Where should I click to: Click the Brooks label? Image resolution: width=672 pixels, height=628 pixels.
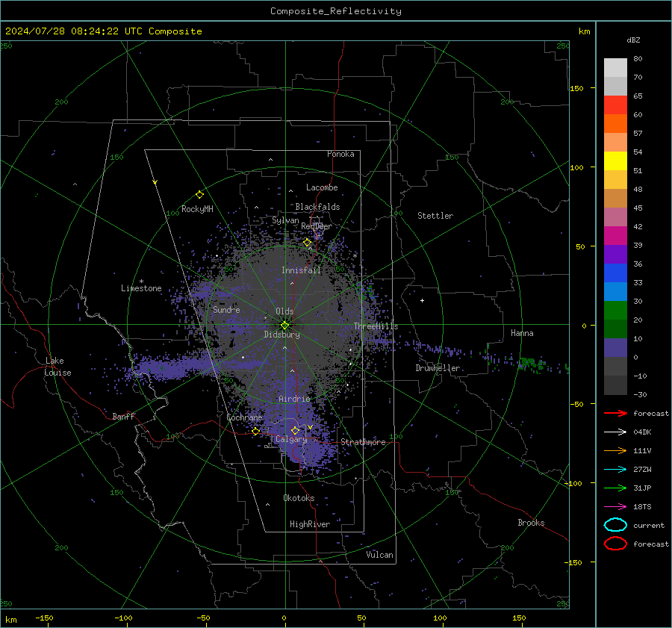pos(531,523)
